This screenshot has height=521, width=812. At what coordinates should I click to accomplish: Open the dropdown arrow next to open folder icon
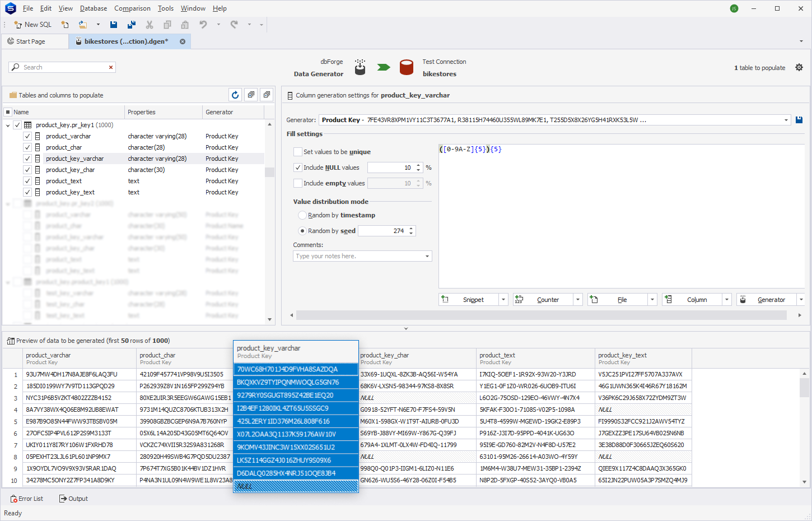[98, 25]
